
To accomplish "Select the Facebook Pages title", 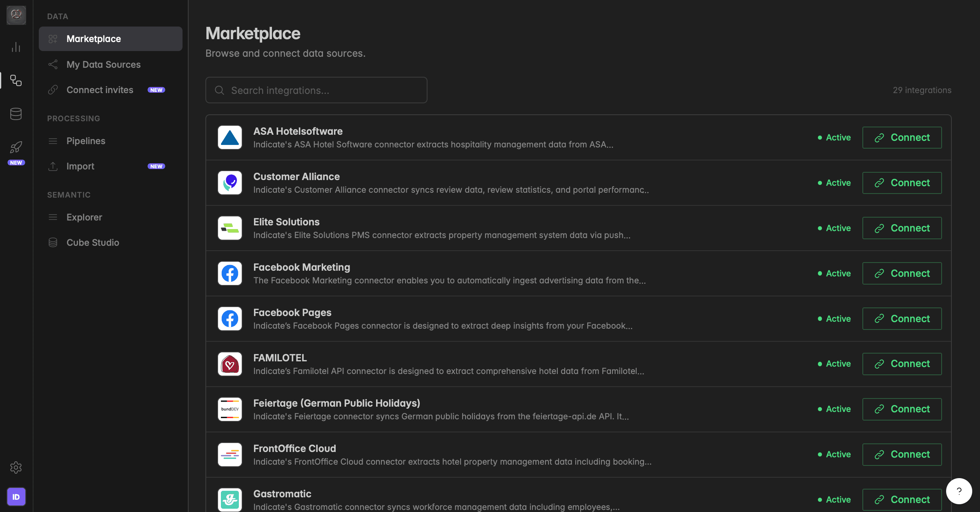I will tap(292, 313).
